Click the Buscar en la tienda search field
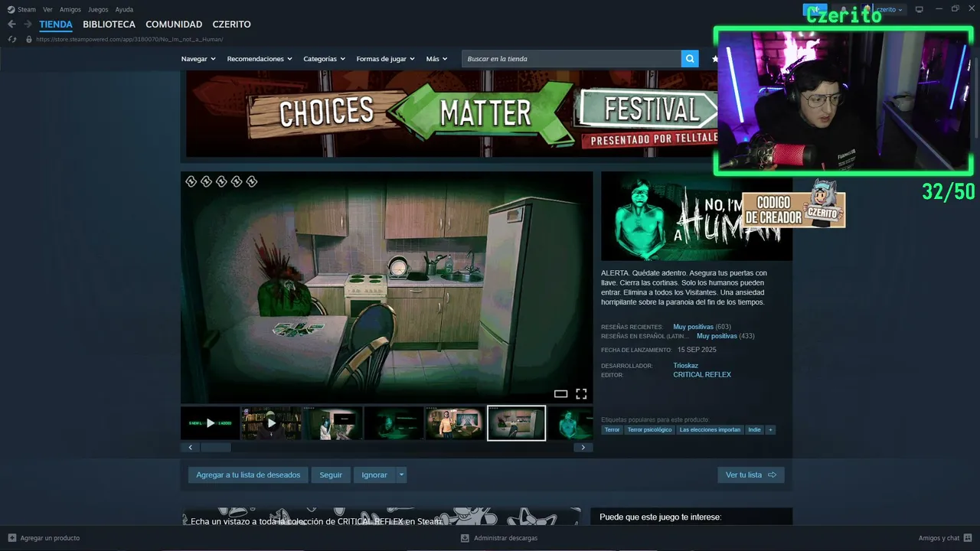The height and width of the screenshot is (551, 980). coord(571,59)
